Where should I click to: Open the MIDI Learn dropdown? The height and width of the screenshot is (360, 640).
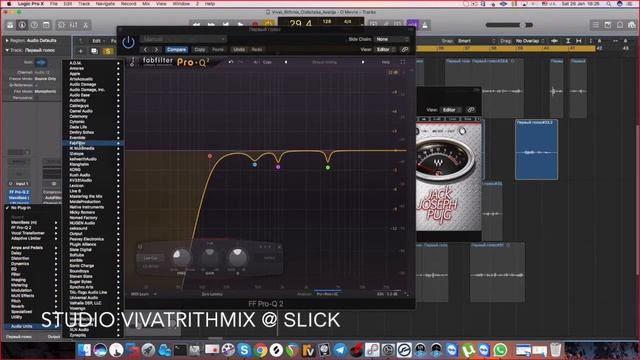pyautogui.click(x=143, y=294)
